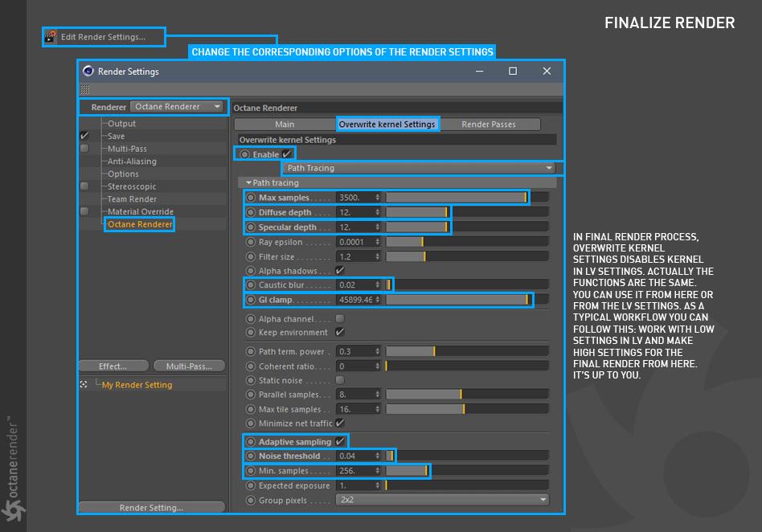Click the Caustic blur value field
Screen dimensions: 762x532
coord(355,284)
